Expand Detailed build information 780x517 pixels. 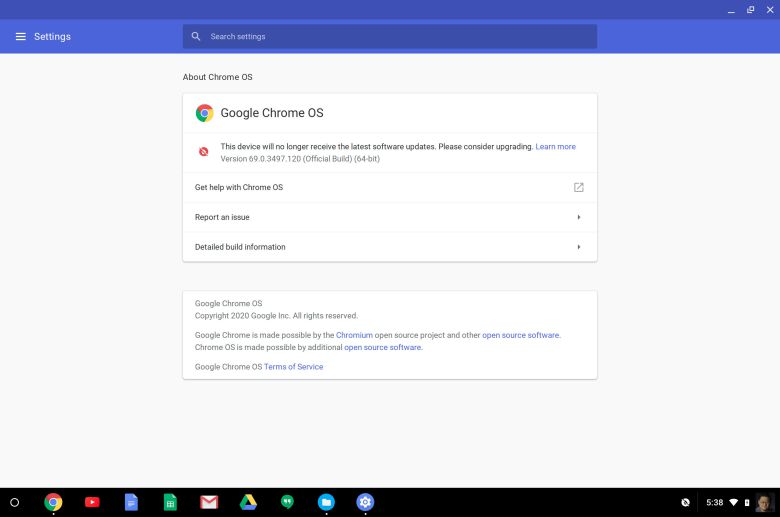[389, 247]
